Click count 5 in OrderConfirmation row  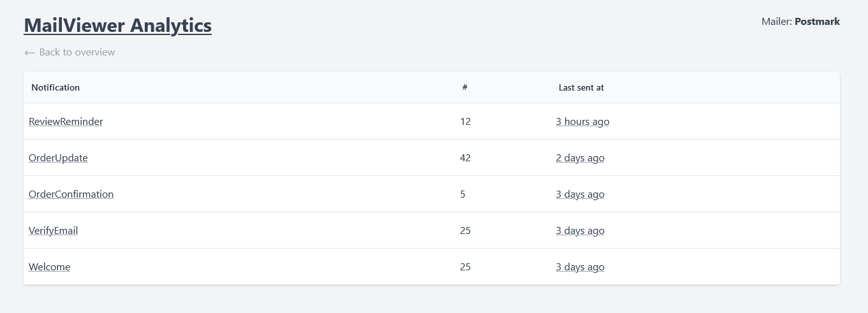click(462, 194)
